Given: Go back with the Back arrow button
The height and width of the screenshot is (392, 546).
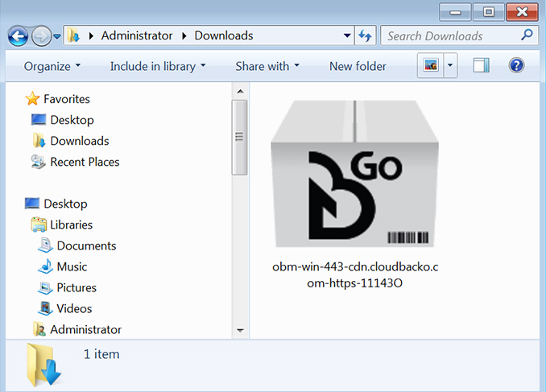Looking at the screenshot, I should point(18,36).
